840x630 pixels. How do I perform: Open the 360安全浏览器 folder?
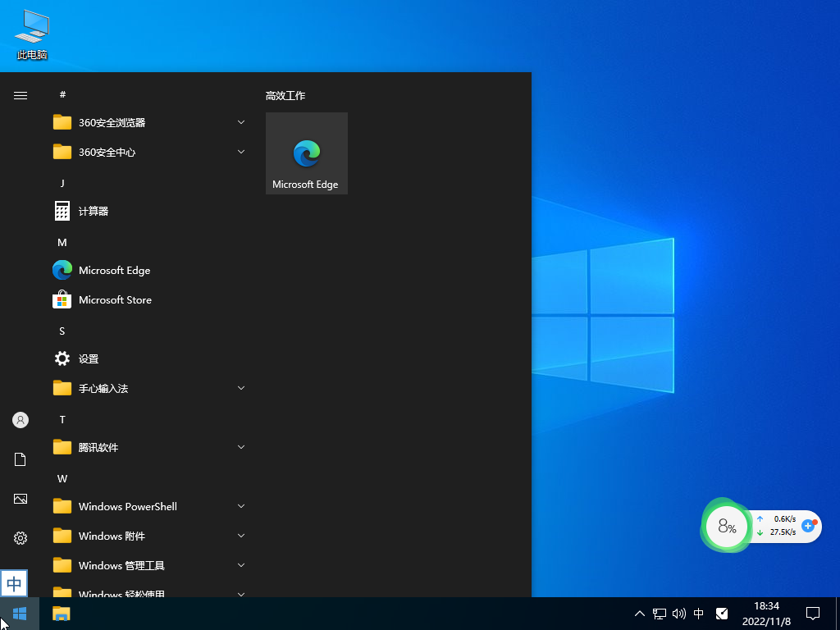[149, 123]
